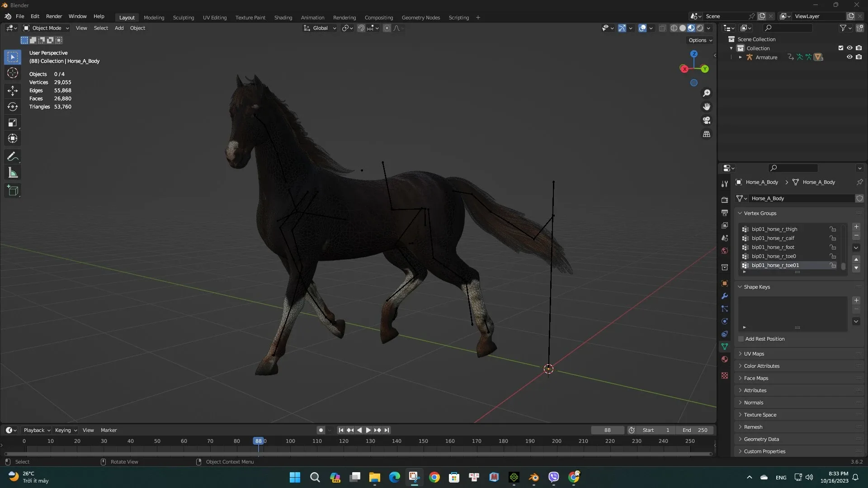The height and width of the screenshot is (488, 868).
Task: Switch to the Shading workspace tab
Action: (283, 18)
